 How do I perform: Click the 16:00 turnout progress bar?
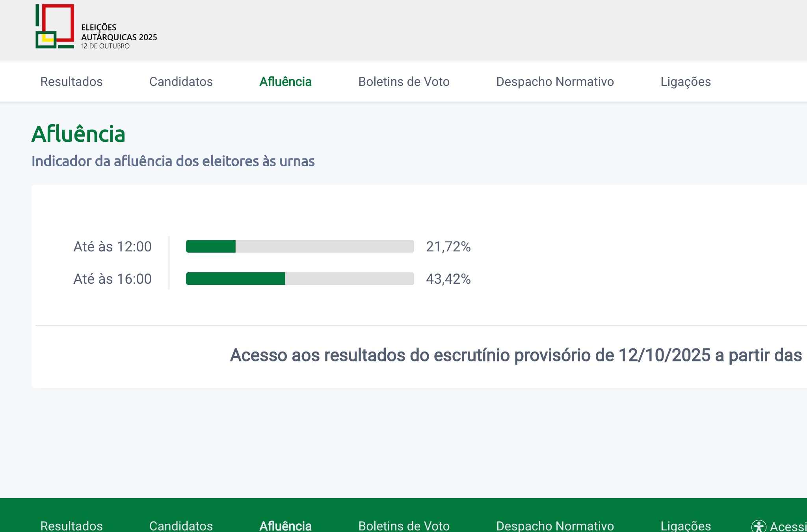(300, 279)
